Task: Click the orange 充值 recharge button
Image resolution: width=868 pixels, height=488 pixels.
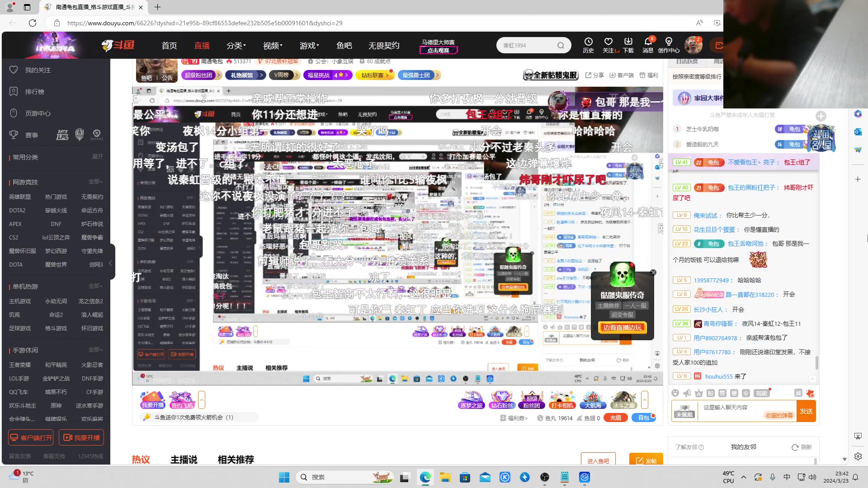Action: click(x=616, y=418)
